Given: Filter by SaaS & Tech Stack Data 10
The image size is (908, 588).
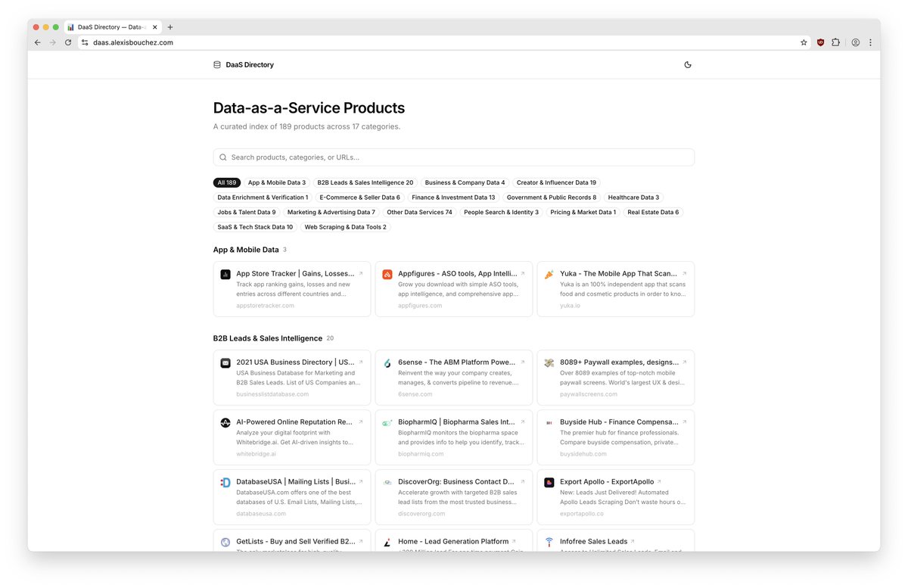Looking at the screenshot, I should click(255, 227).
